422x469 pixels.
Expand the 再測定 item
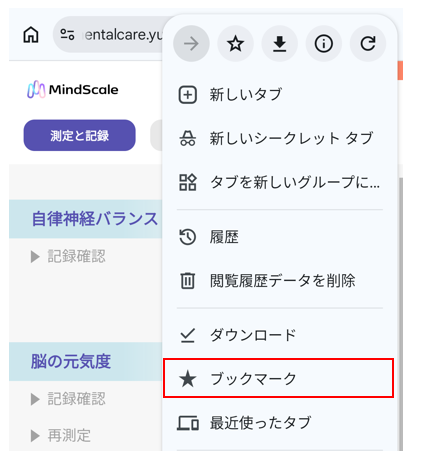coord(60,435)
